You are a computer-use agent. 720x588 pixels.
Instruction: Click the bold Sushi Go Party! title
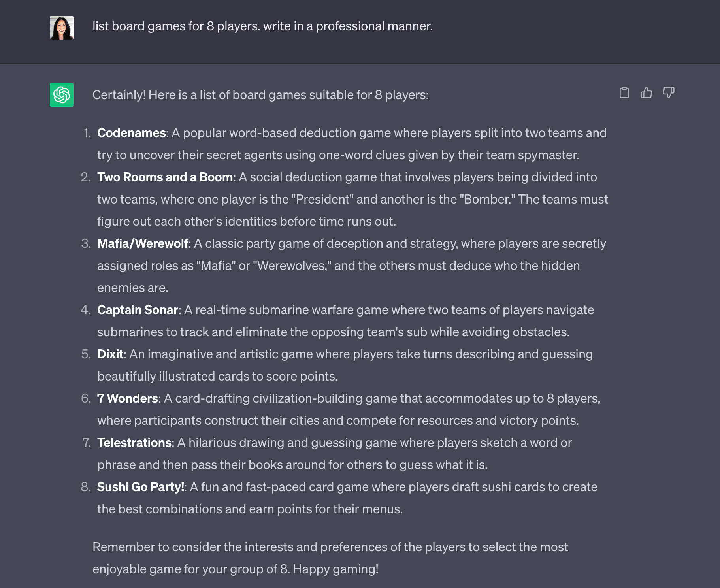pyautogui.click(x=140, y=487)
